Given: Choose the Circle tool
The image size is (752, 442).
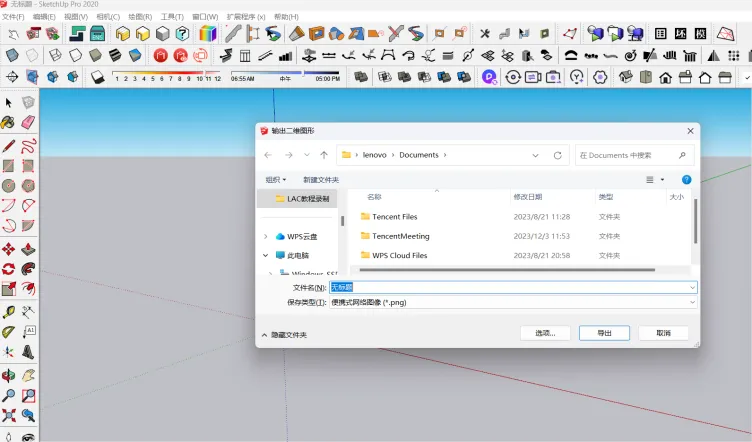Looking at the screenshot, I should coord(9,186).
